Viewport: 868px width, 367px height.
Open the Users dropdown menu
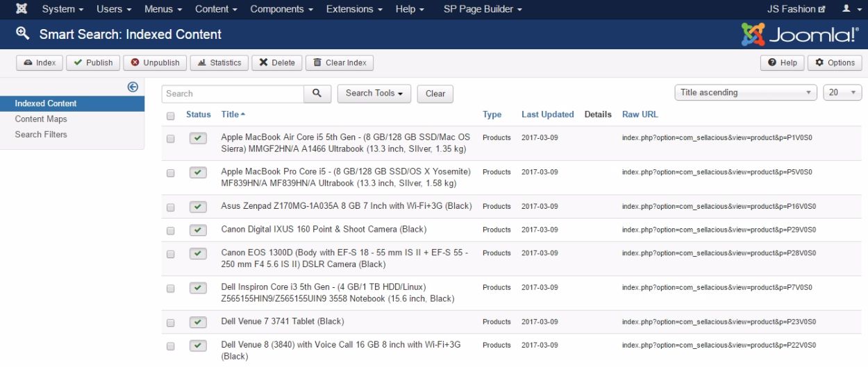tap(114, 9)
